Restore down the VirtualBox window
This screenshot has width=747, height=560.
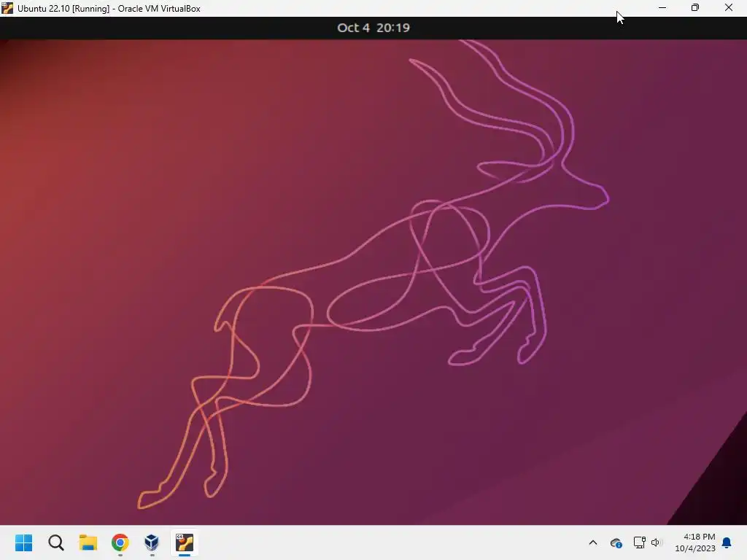tap(695, 7)
